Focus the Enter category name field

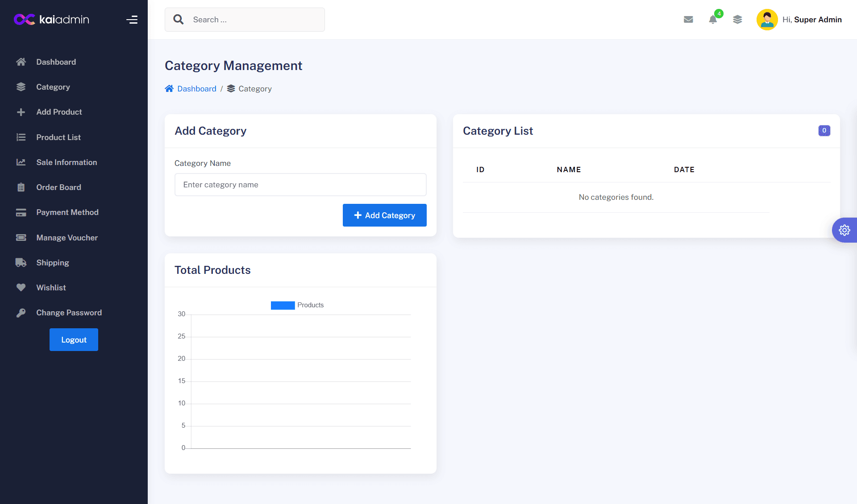pyautogui.click(x=300, y=185)
